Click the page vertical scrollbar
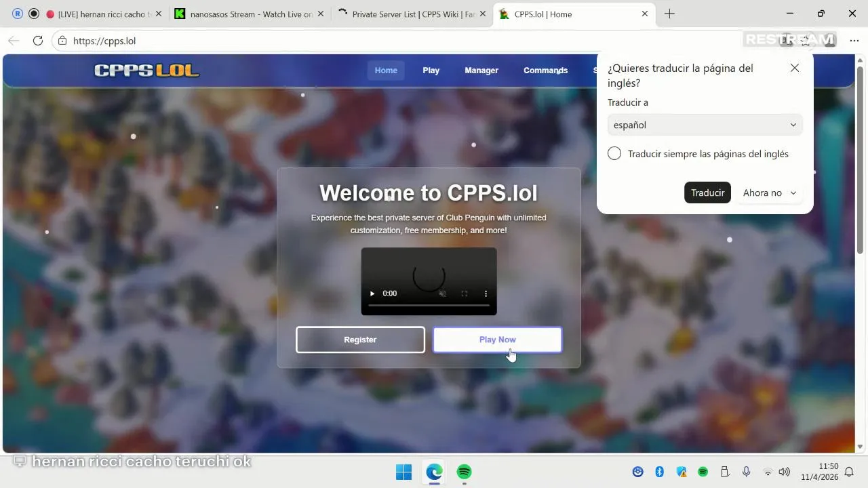Image resolution: width=868 pixels, height=488 pixels. 860,159
